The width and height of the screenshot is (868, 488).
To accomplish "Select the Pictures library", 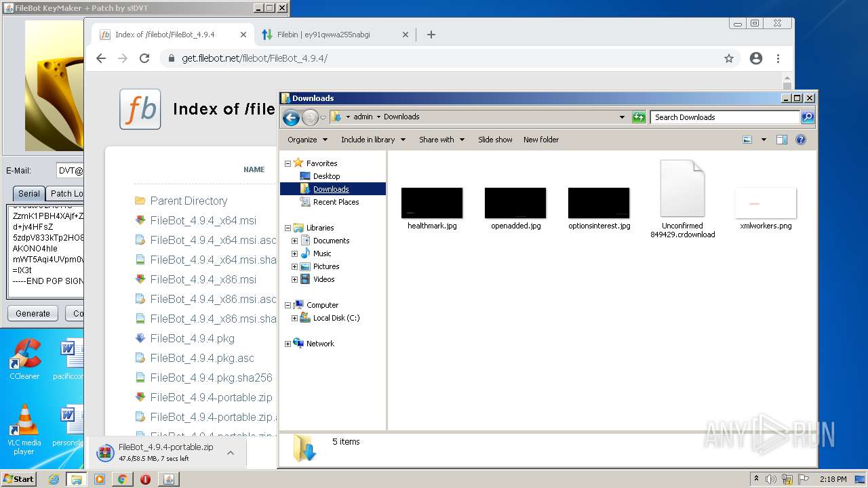I will tap(326, 266).
